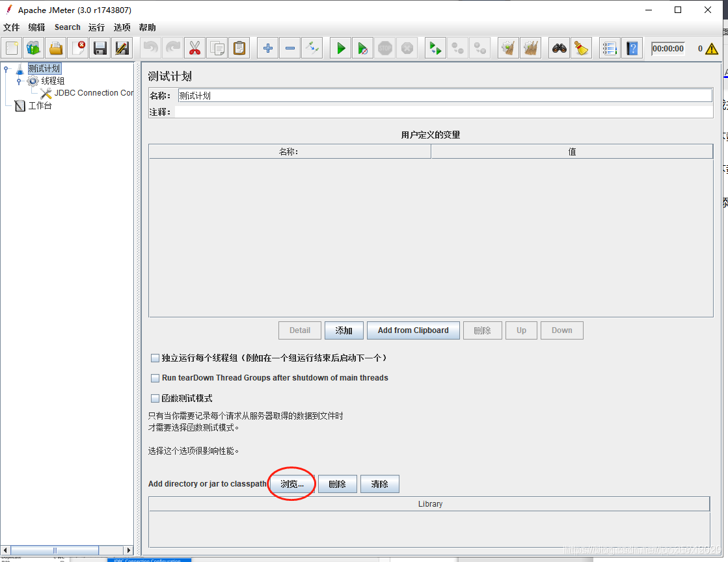728x562 pixels.
Task: Click the Open file folder icon
Action: (56, 48)
